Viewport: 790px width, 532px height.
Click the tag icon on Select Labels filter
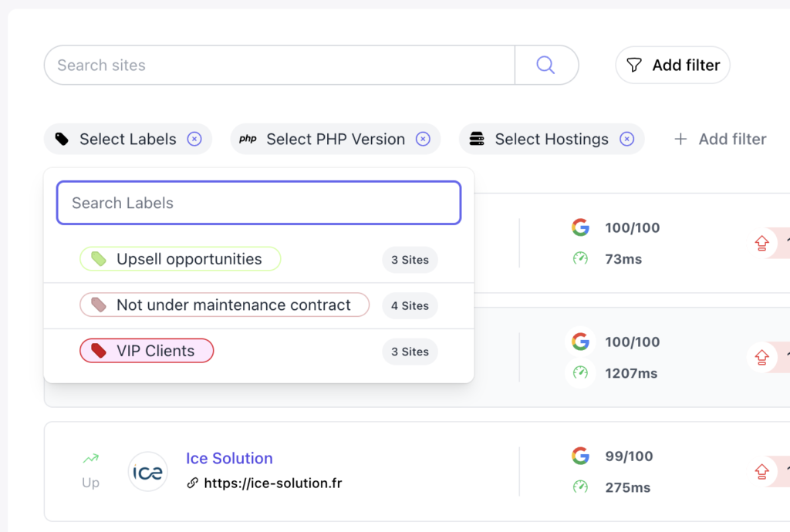click(62, 139)
